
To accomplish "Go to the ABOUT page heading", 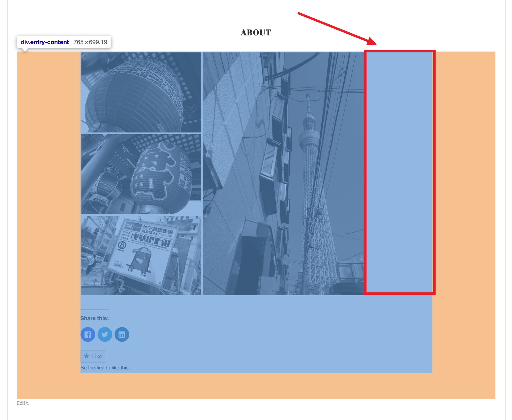I will point(256,32).
